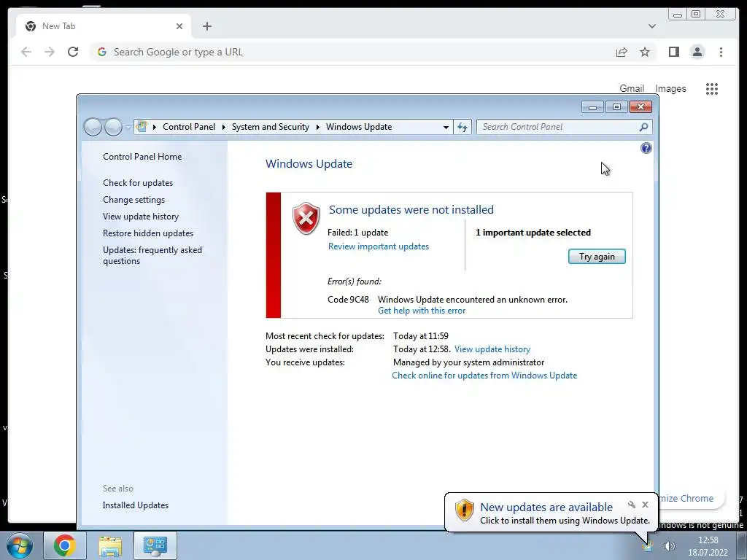The height and width of the screenshot is (560, 747).
Task: Select System and Security breadcrumb
Action: coord(270,127)
